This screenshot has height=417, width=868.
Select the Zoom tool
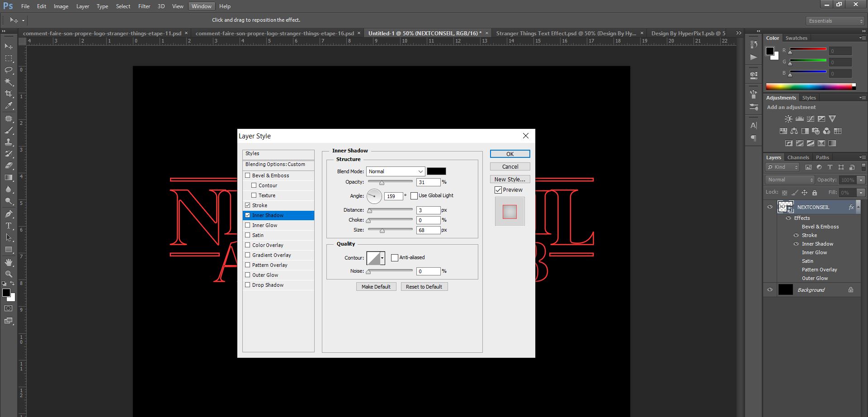[9, 274]
